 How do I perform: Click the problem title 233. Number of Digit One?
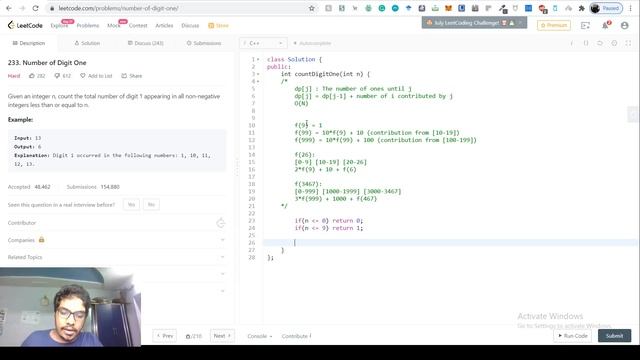click(x=47, y=62)
